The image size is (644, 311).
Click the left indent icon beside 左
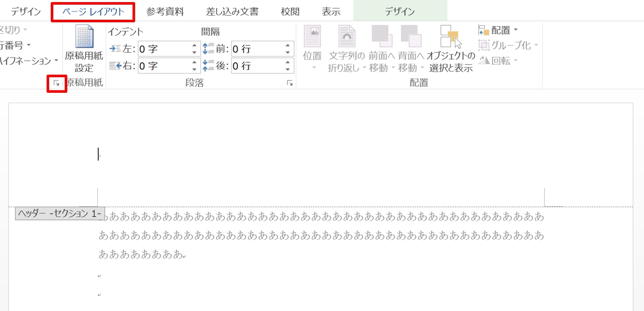[x=115, y=48]
